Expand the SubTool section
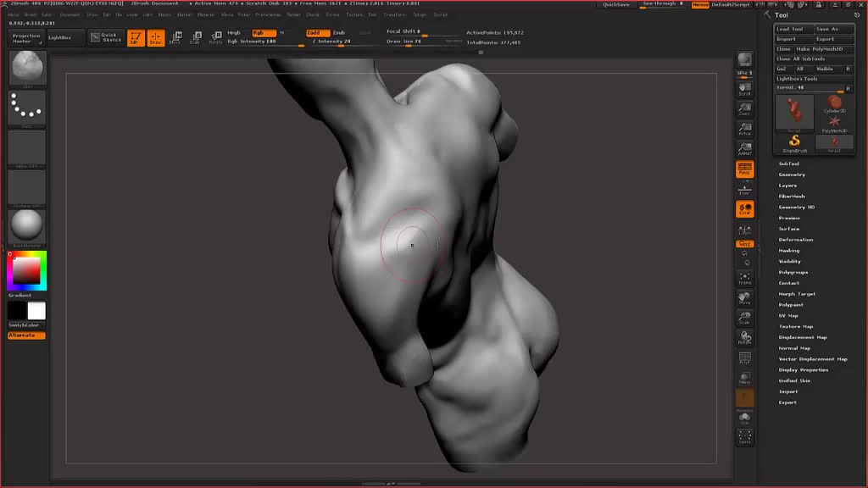 789,164
